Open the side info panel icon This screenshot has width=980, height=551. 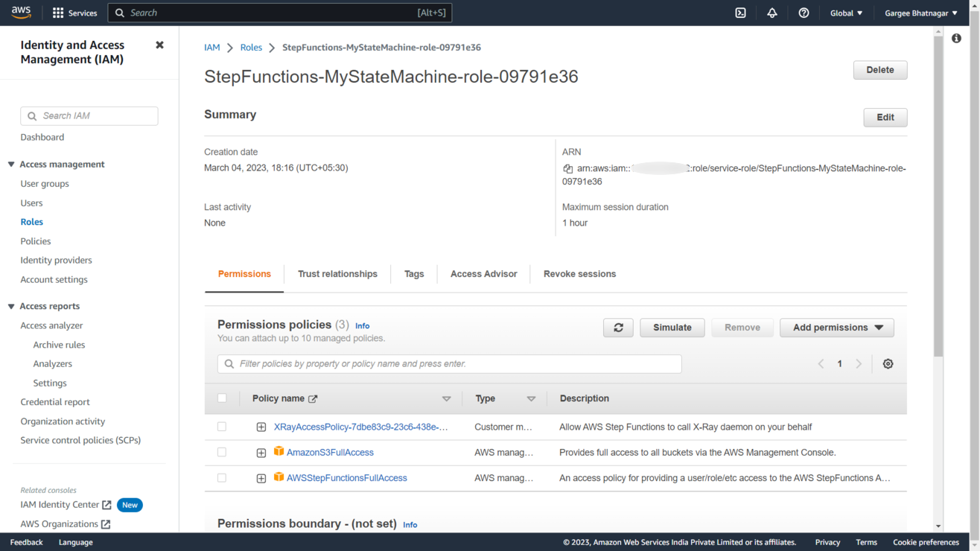coord(956,39)
